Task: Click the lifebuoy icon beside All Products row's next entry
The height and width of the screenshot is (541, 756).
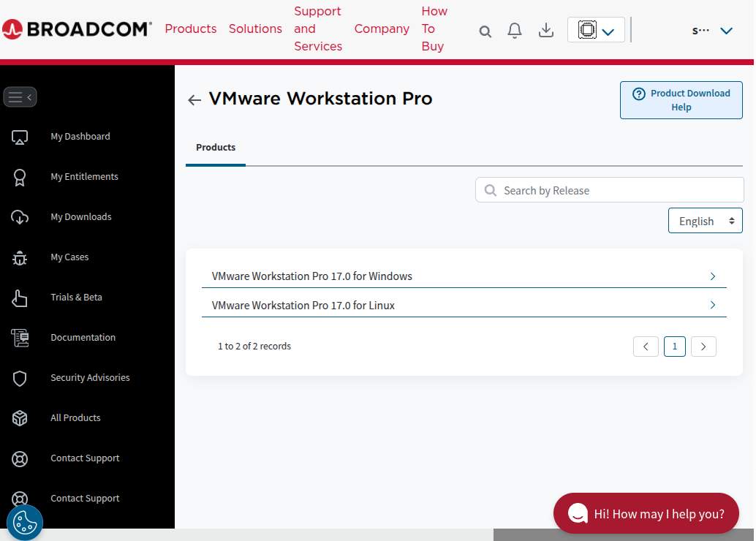Action: point(20,458)
